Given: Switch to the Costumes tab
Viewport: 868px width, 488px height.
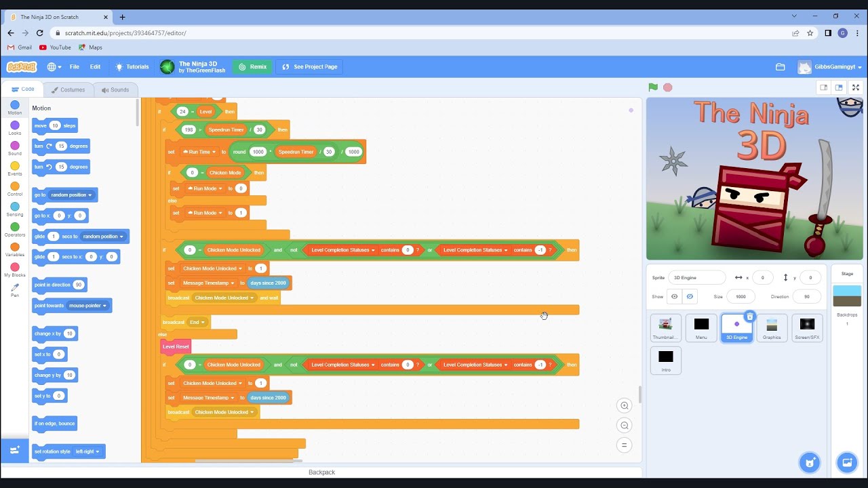Looking at the screenshot, I should point(67,89).
